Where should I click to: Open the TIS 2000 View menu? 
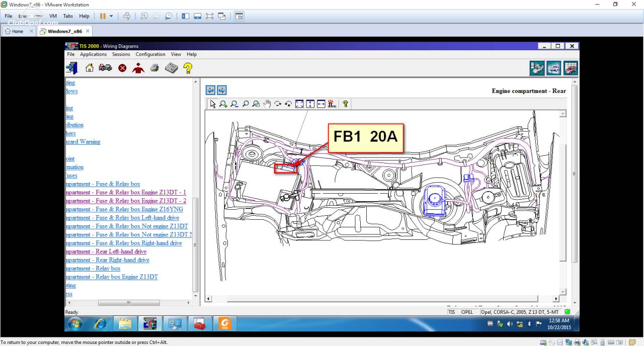pyautogui.click(x=176, y=54)
